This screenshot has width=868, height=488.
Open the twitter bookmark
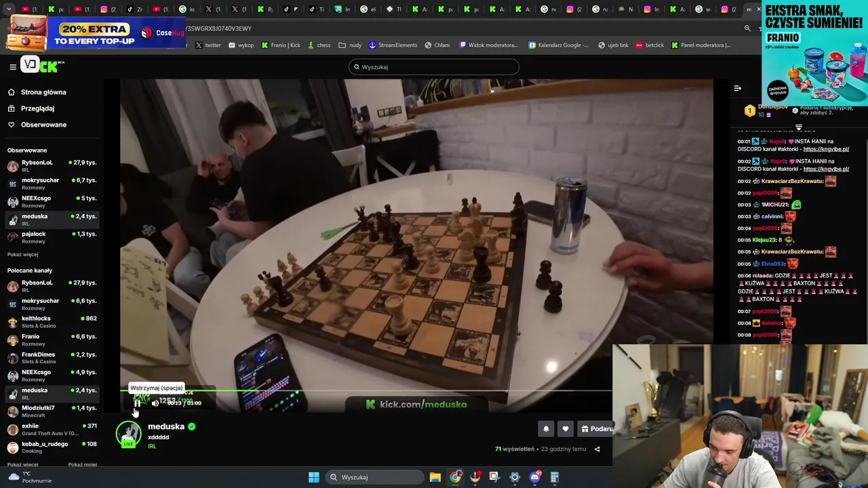point(208,45)
